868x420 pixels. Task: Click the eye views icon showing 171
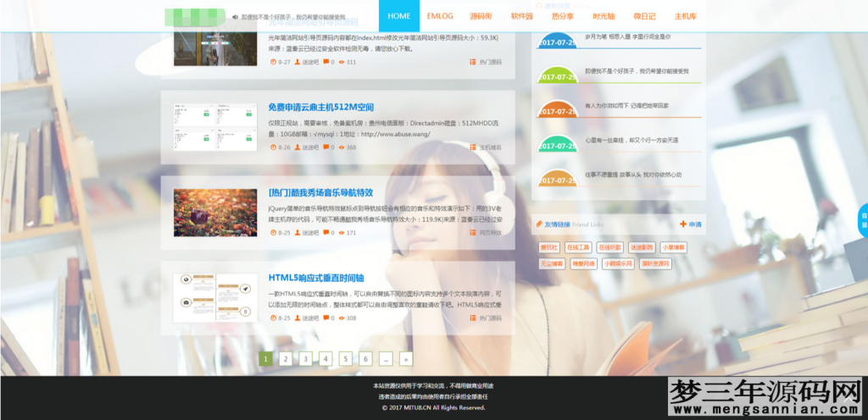tap(342, 233)
